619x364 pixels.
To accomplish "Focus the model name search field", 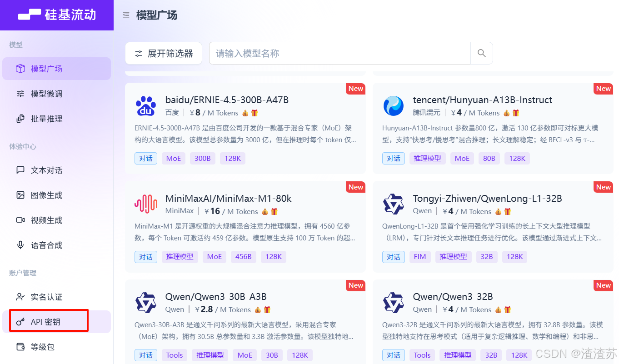I will pyautogui.click(x=339, y=53).
